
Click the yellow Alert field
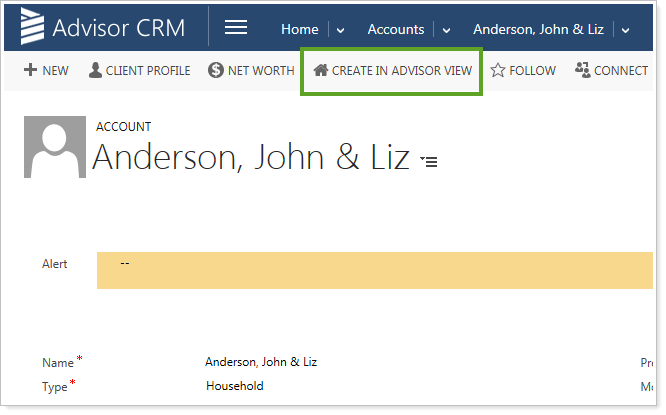(x=373, y=270)
